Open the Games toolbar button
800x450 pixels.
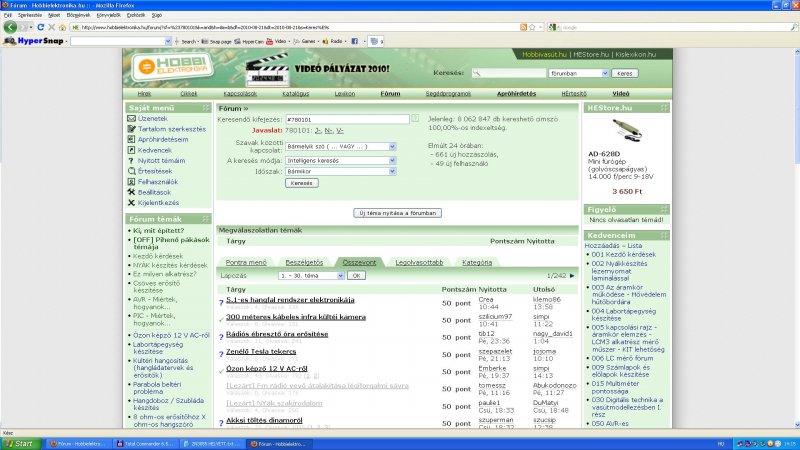click(306, 41)
